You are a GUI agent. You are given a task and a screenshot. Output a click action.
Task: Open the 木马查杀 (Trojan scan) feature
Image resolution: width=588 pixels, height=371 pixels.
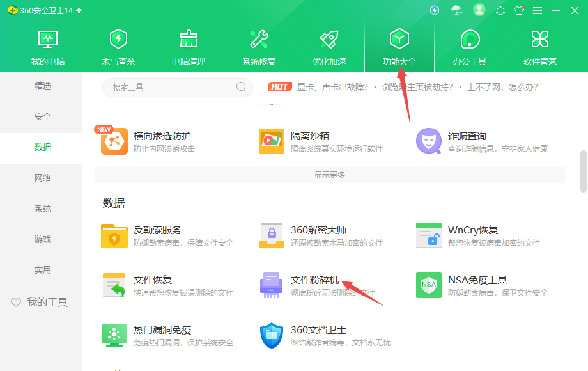pos(118,45)
